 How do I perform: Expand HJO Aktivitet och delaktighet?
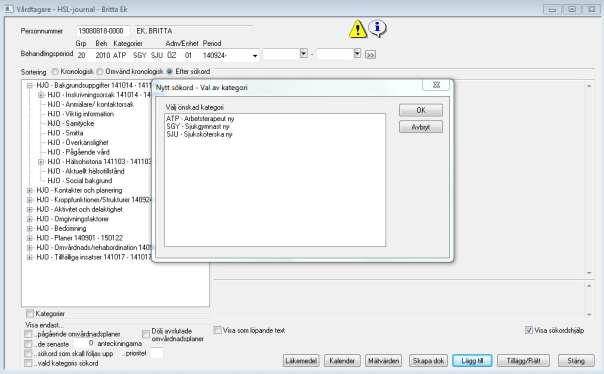30,210
